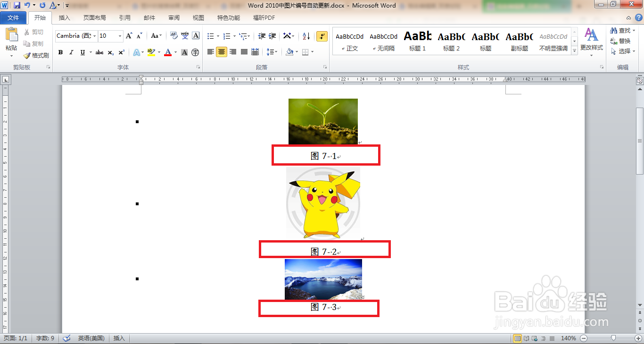Increase paragraph indent
Screen dimensions: 644x344
tap(272, 36)
